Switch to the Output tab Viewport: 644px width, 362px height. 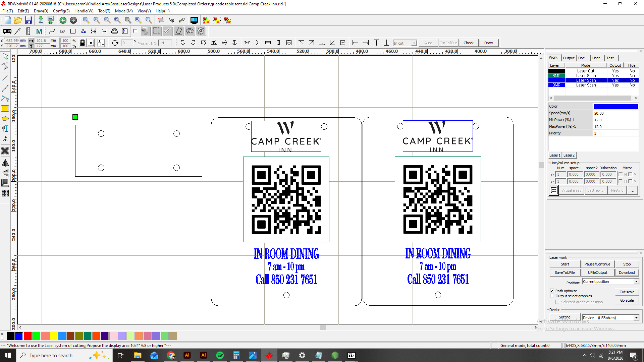(569, 58)
